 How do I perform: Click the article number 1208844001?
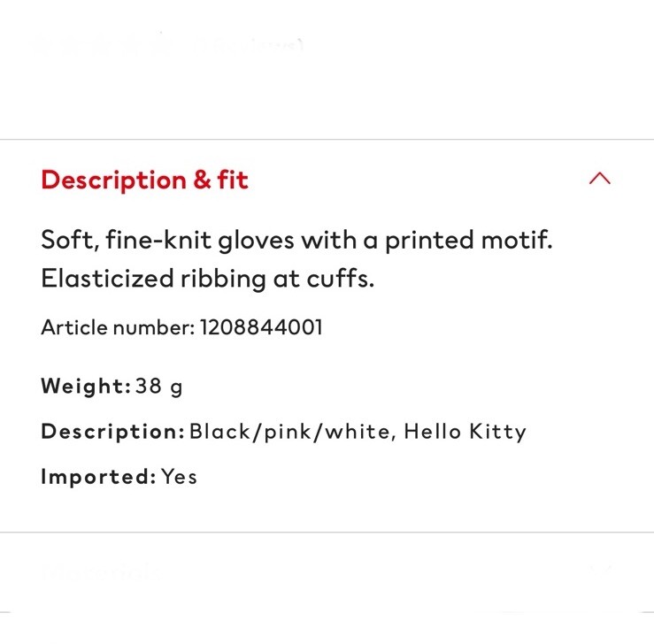262,327
